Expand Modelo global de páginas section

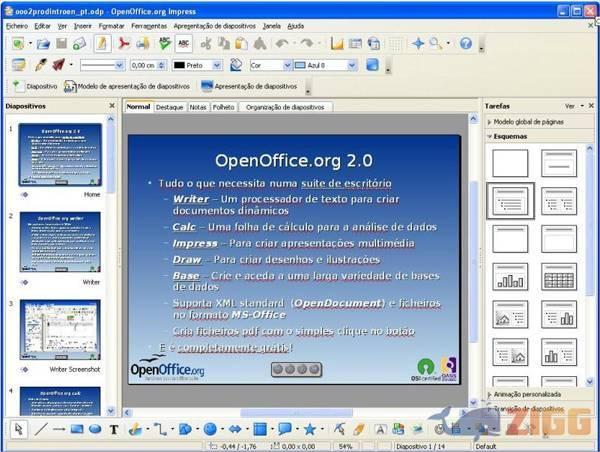click(528, 122)
